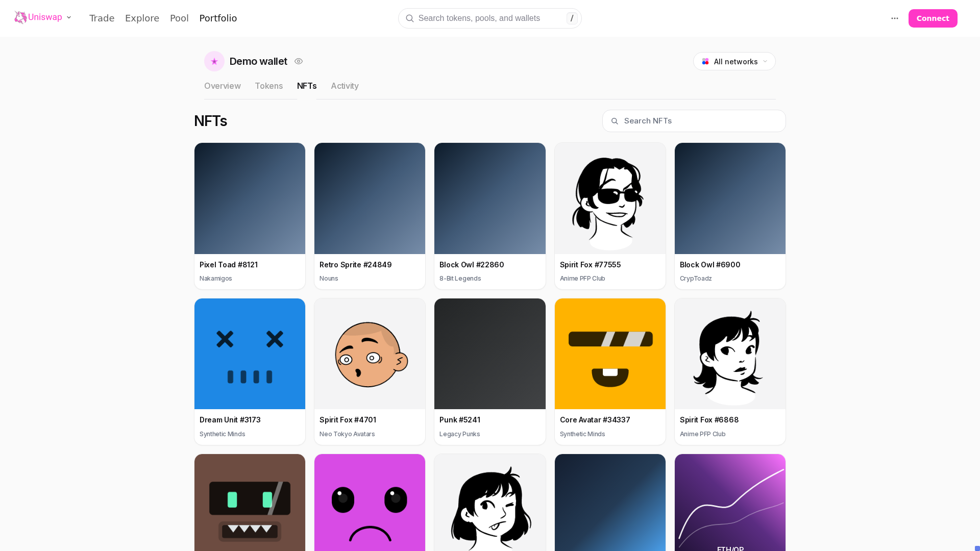Switch to the Overview tab
980x551 pixels.
tap(223, 86)
